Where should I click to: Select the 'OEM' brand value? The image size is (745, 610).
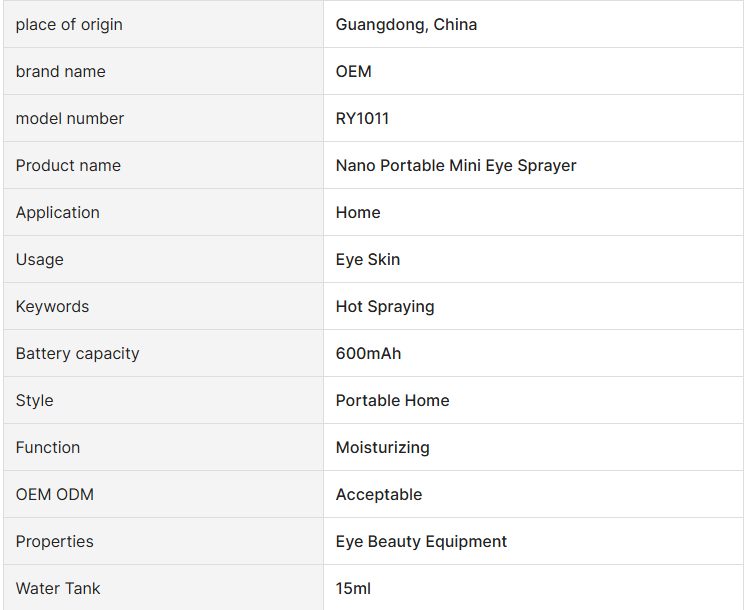point(353,71)
